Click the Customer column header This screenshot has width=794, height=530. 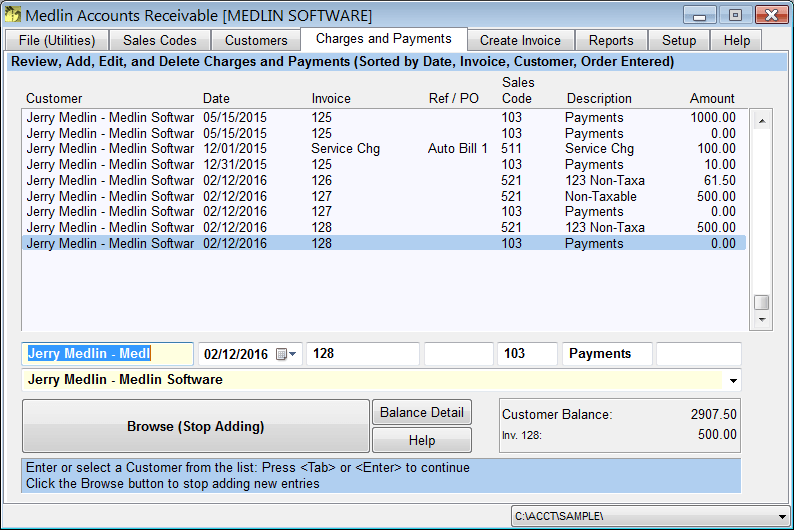coord(54,98)
